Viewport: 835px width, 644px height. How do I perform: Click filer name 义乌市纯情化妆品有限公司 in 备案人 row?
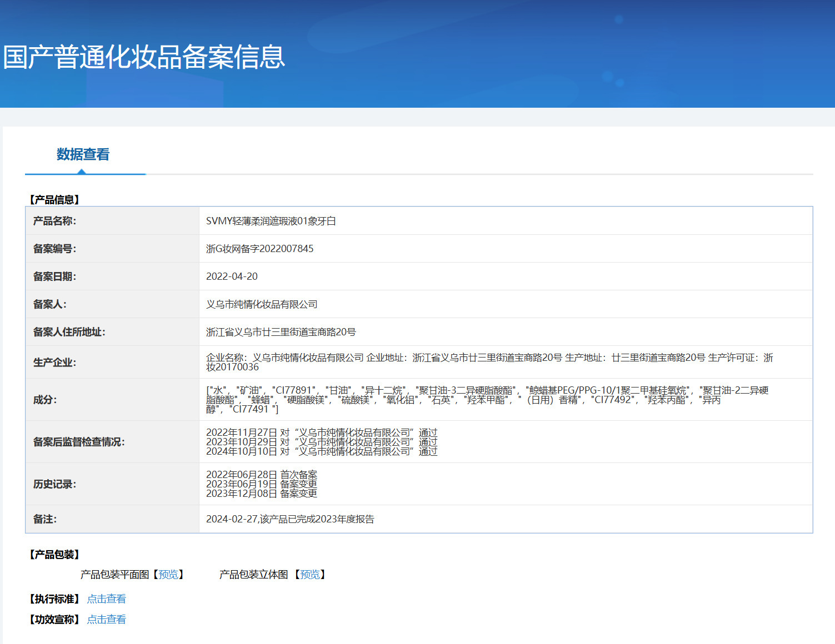(262, 304)
